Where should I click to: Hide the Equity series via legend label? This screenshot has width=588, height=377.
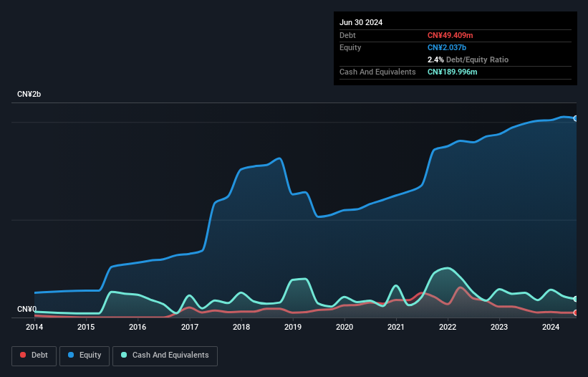coord(91,355)
